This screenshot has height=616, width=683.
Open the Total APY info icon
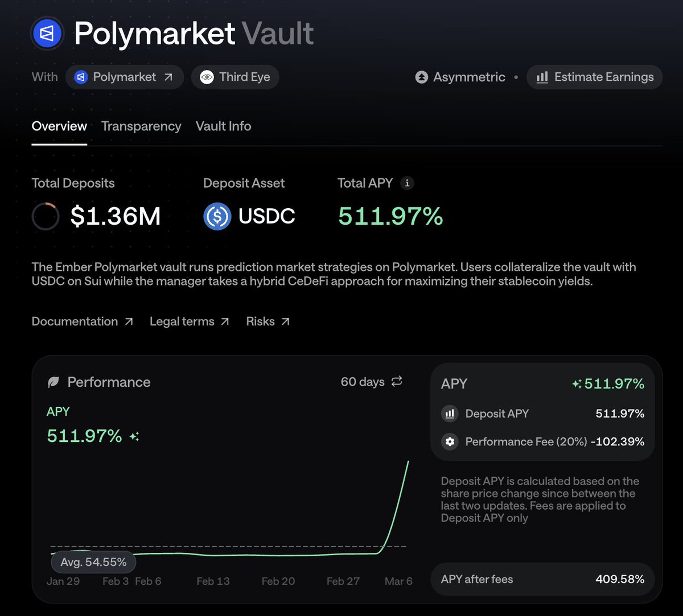pyautogui.click(x=407, y=183)
